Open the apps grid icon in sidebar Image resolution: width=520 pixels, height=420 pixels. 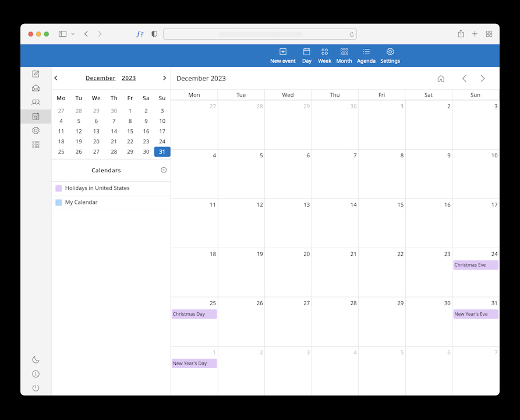click(x=36, y=144)
